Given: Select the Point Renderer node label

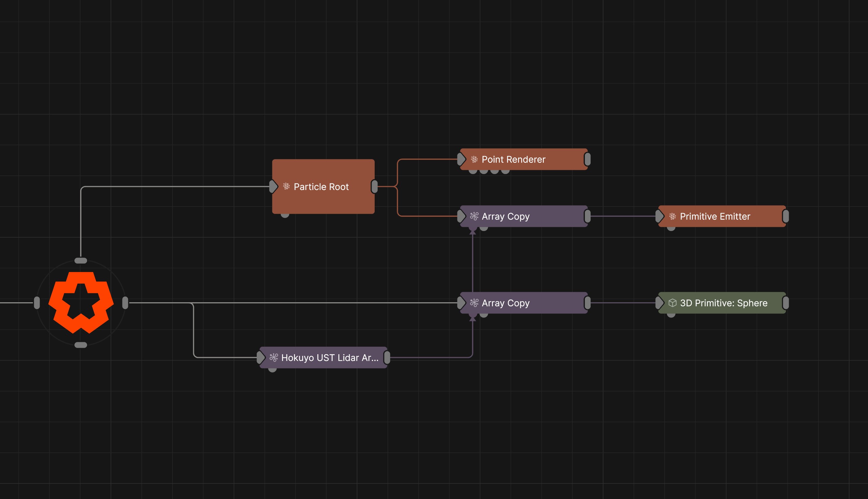Looking at the screenshot, I should click(x=513, y=159).
